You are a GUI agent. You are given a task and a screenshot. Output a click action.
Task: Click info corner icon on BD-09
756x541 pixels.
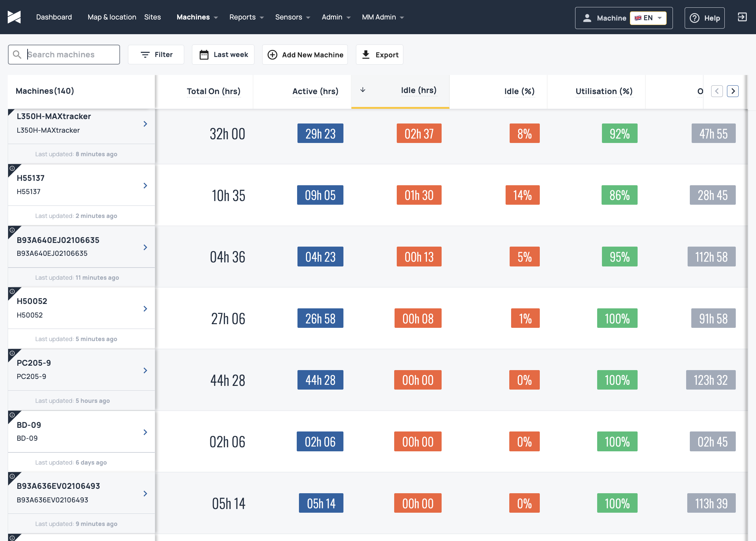[12, 415]
